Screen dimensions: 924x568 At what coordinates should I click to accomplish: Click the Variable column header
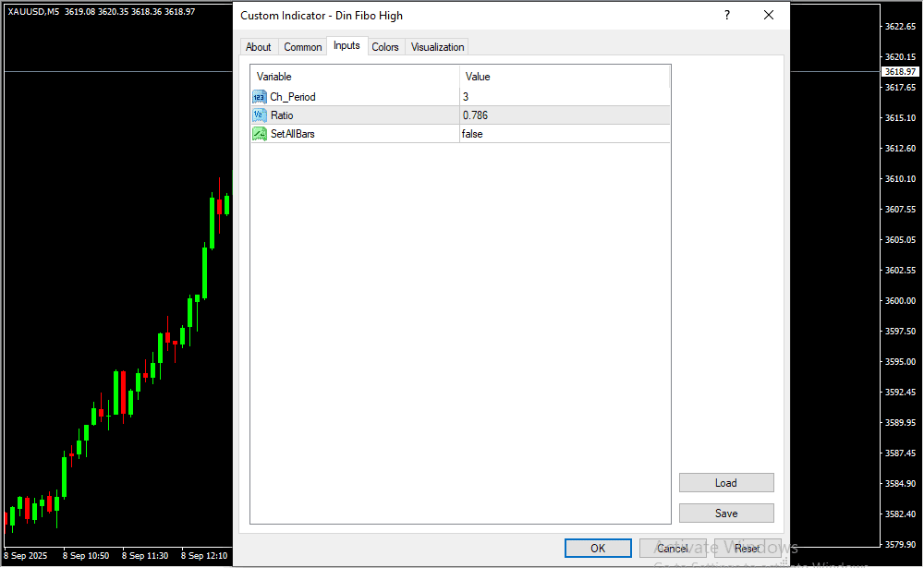pos(355,77)
